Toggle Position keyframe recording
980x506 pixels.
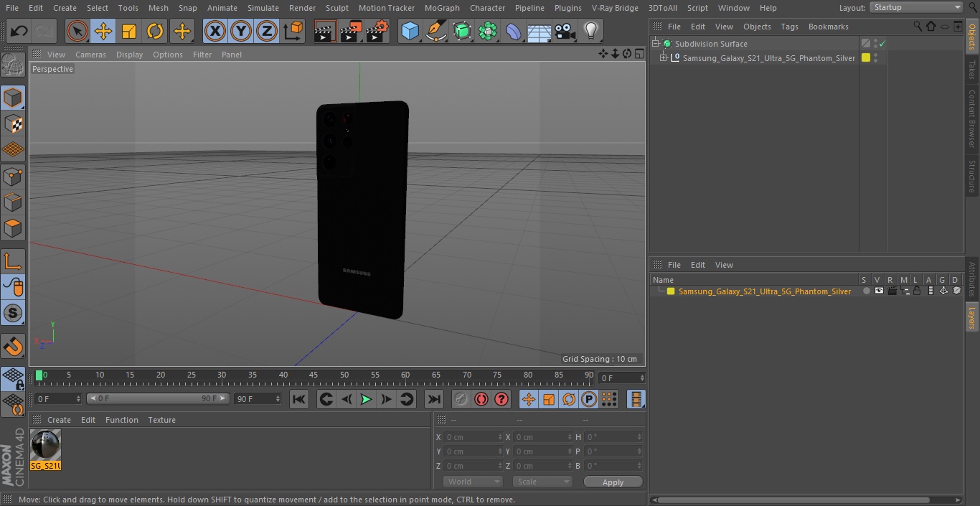[x=528, y=399]
